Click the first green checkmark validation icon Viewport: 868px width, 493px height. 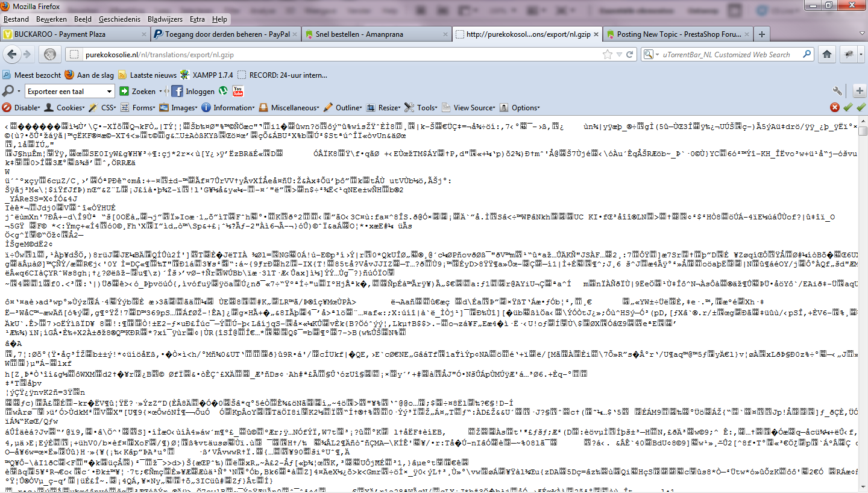[x=848, y=107]
